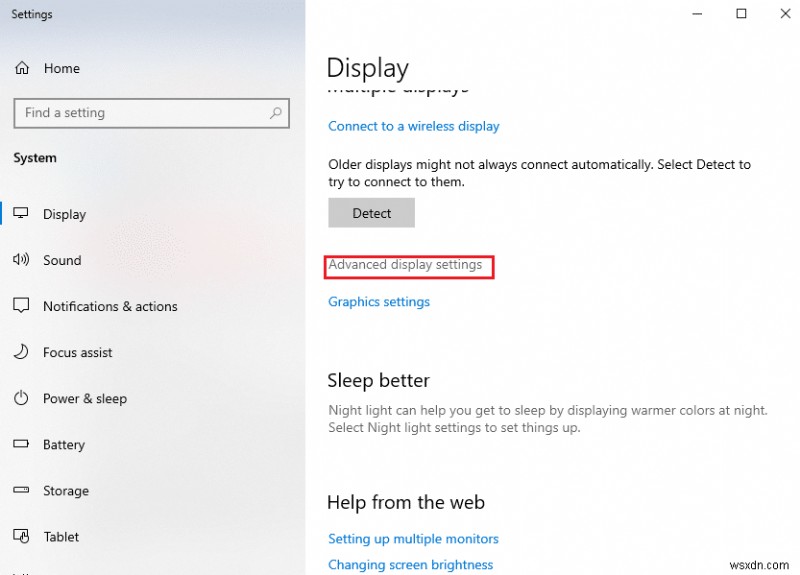
Task: Click Connect to a wireless display
Action: click(x=414, y=126)
